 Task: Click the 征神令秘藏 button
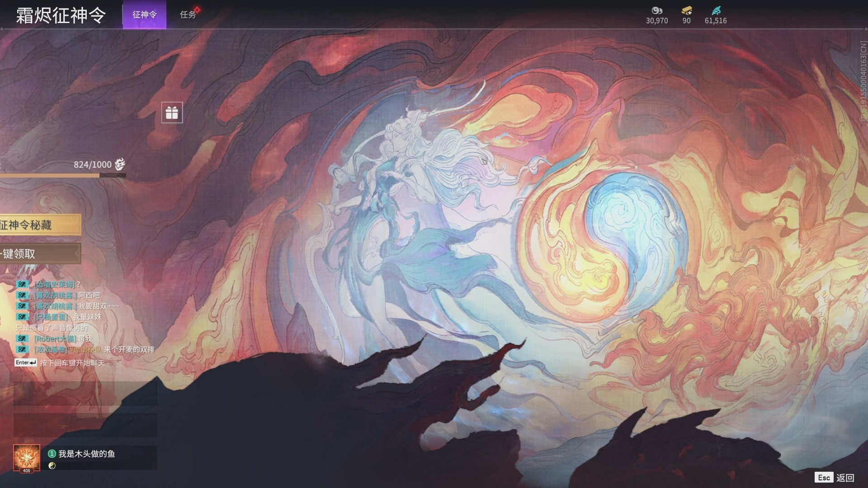(x=40, y=225)
